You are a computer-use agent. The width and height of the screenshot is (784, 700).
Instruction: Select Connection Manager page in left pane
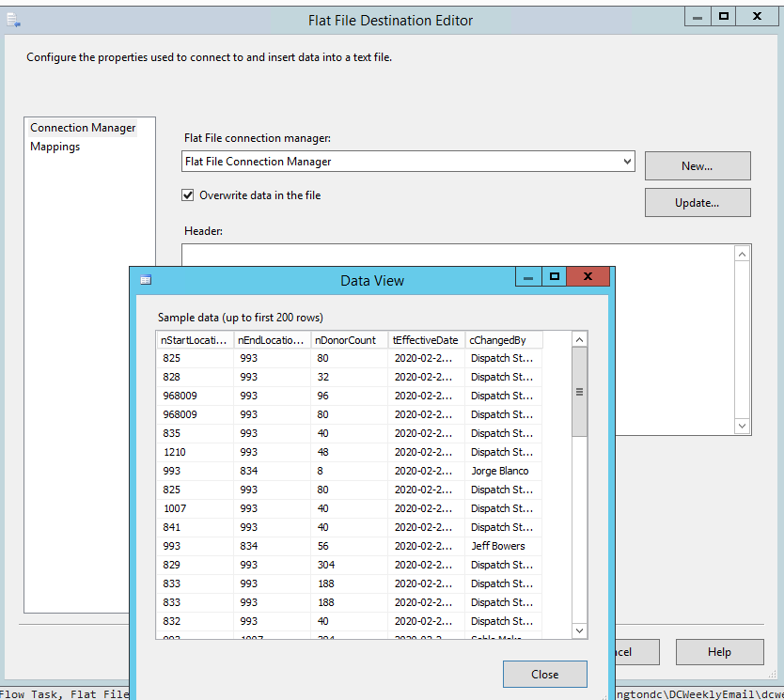pyautogui.click(x=83, y=128)
